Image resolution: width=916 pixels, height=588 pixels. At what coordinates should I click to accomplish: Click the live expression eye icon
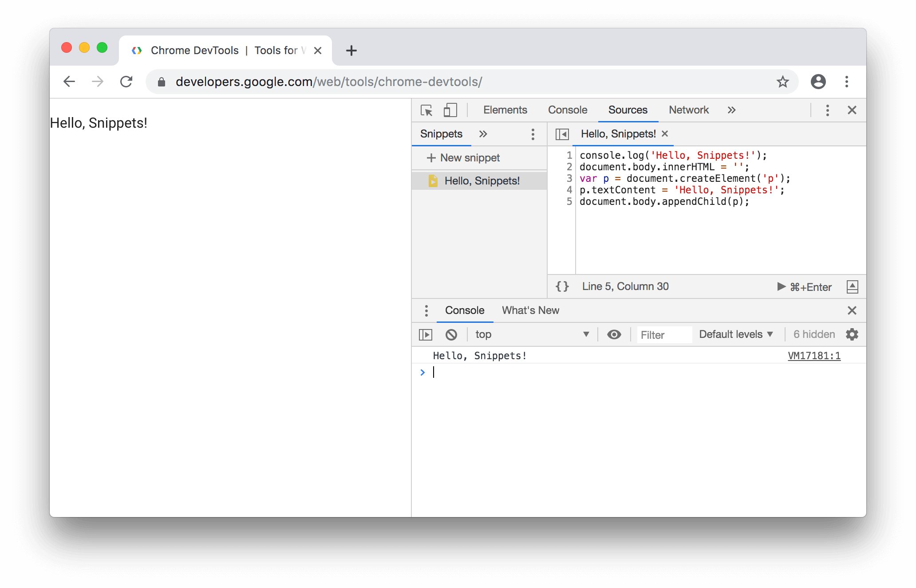click(x=614, y=334)
